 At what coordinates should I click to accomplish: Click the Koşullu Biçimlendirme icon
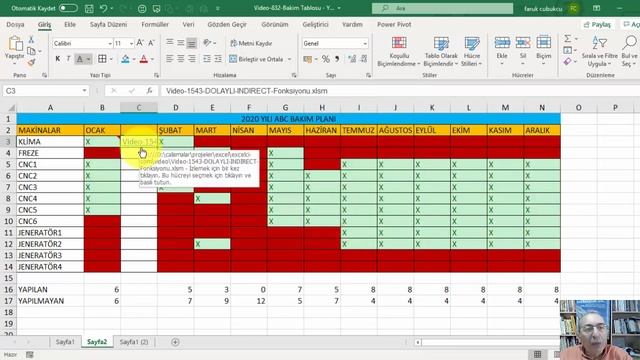399,43
